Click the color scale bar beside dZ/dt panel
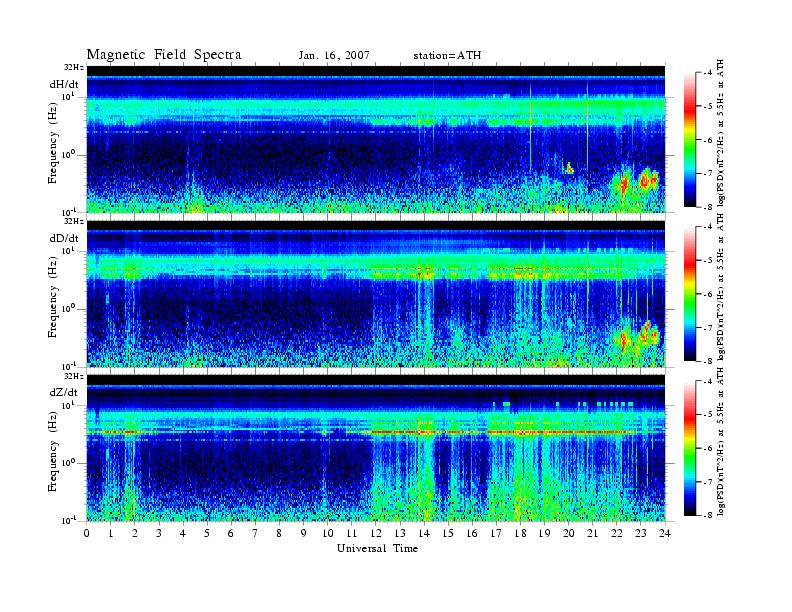This screenshot has width=792, height=612. pyautogui.click(x=690, y=448)
